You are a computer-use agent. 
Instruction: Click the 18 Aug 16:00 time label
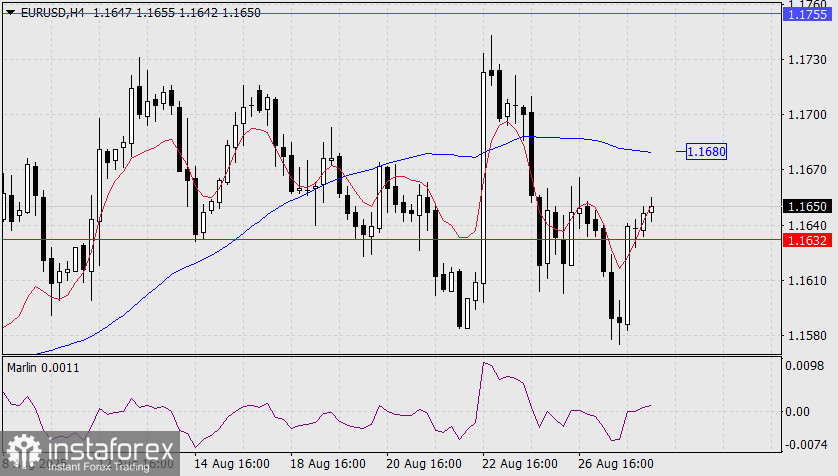point(328,464)
